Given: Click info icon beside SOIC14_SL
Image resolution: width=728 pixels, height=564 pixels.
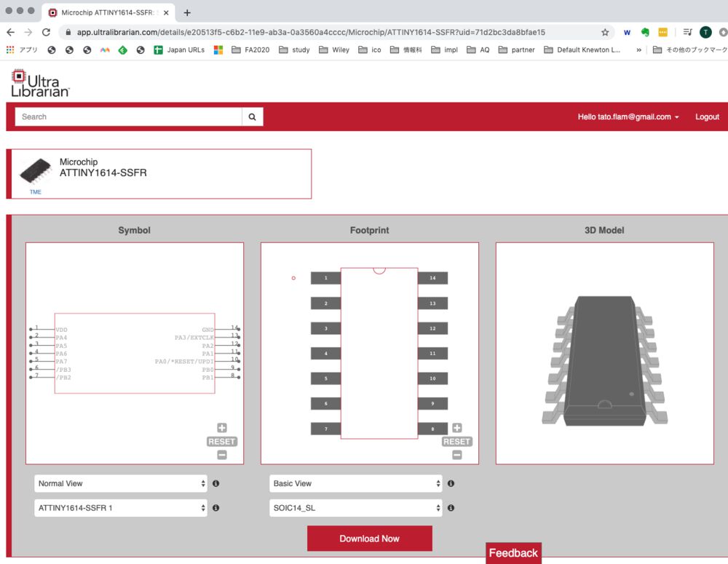Looking at the screenshot, I should [451, 508].
